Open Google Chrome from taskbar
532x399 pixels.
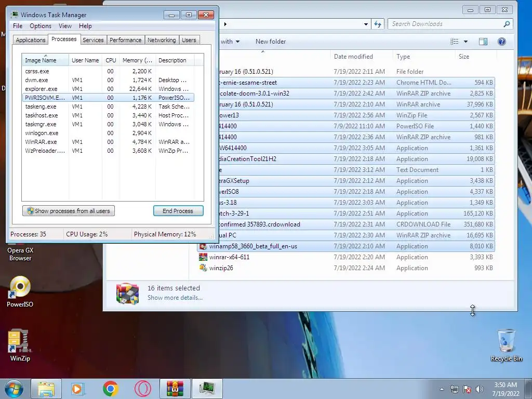(x=110, y=389)
